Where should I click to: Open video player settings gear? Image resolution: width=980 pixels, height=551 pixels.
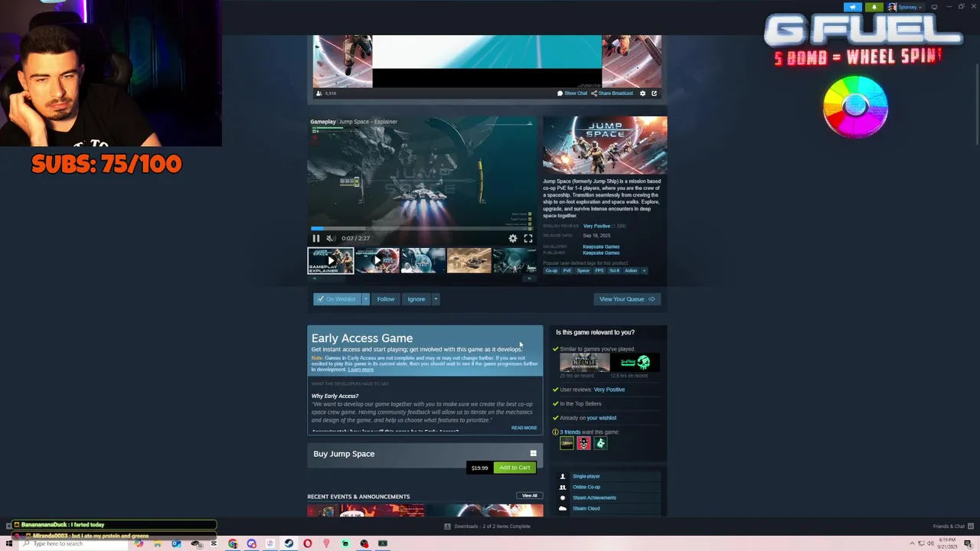[x=513, y=238]
